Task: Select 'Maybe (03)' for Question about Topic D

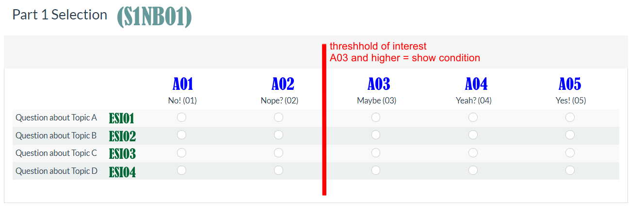Action: (376, 170)
